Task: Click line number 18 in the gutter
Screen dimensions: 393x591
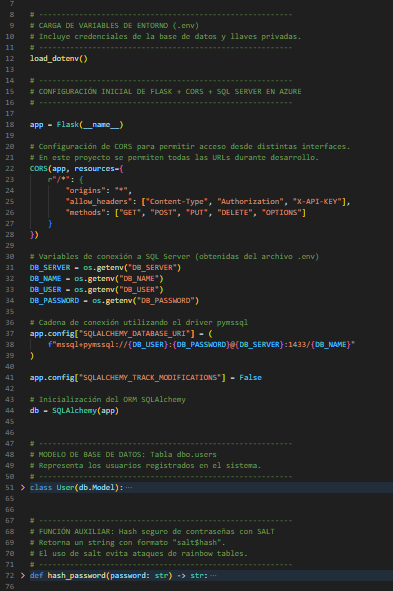Action: 10,124
